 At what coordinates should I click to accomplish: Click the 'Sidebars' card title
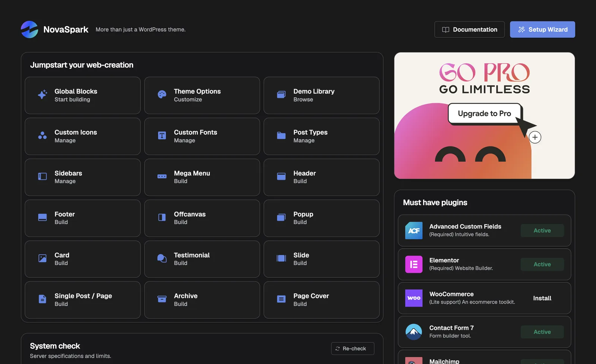68,173
